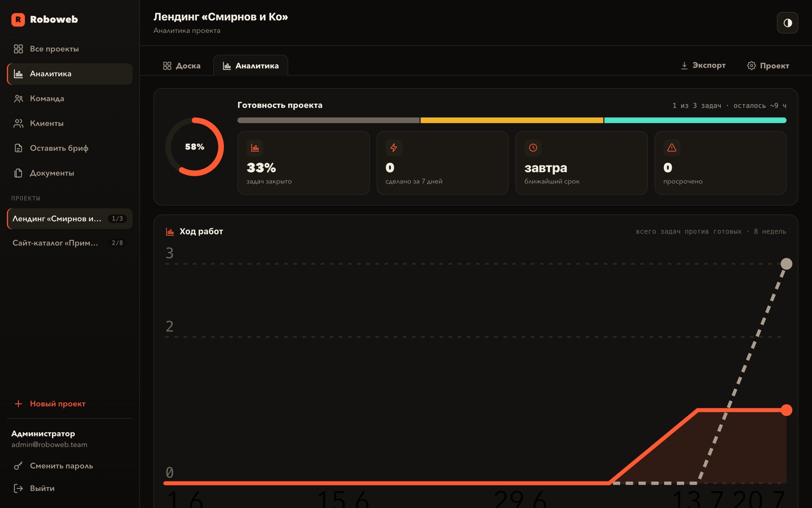
Task: Click the yellow segment of readiness bar
Action: [512, 120]
